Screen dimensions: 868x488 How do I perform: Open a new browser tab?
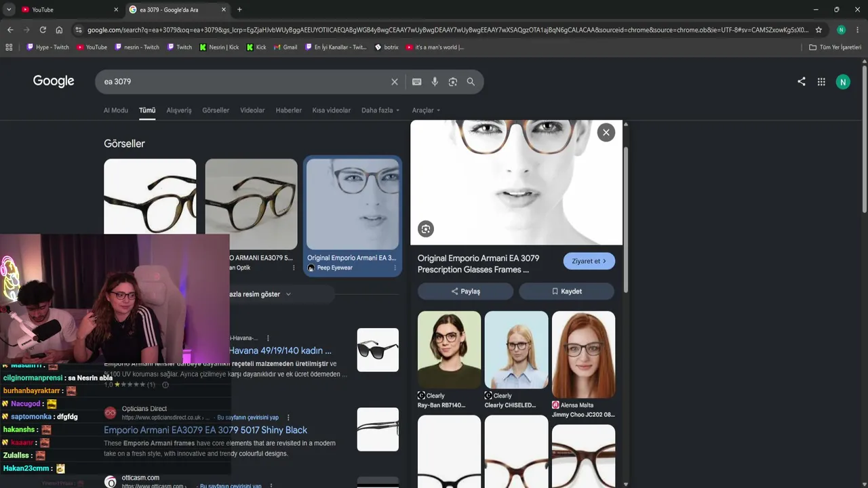[239, 9]
